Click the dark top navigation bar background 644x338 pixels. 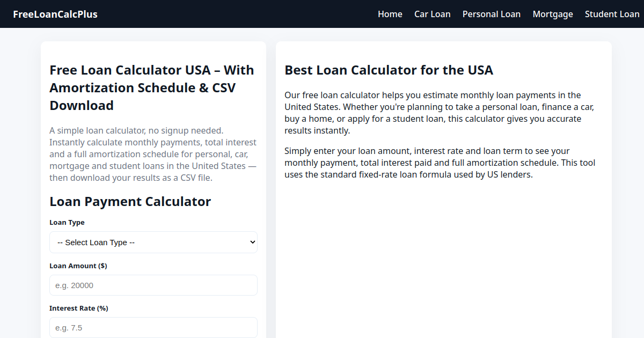coord(236,14)
